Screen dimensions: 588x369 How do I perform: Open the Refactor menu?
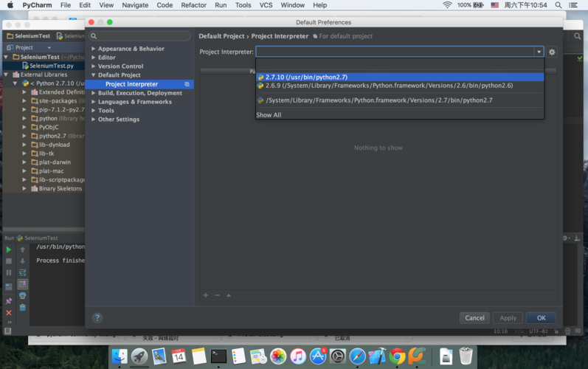193,5
